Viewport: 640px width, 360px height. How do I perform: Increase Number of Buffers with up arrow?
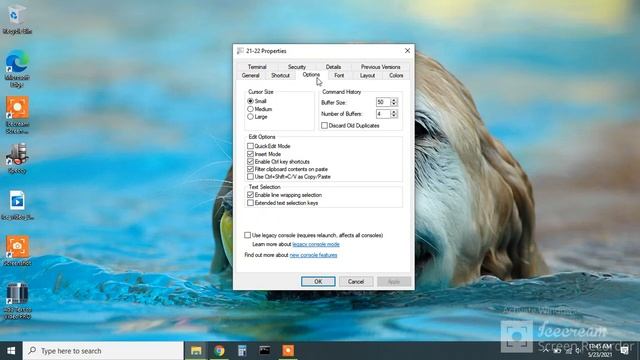tap(394, 112)
